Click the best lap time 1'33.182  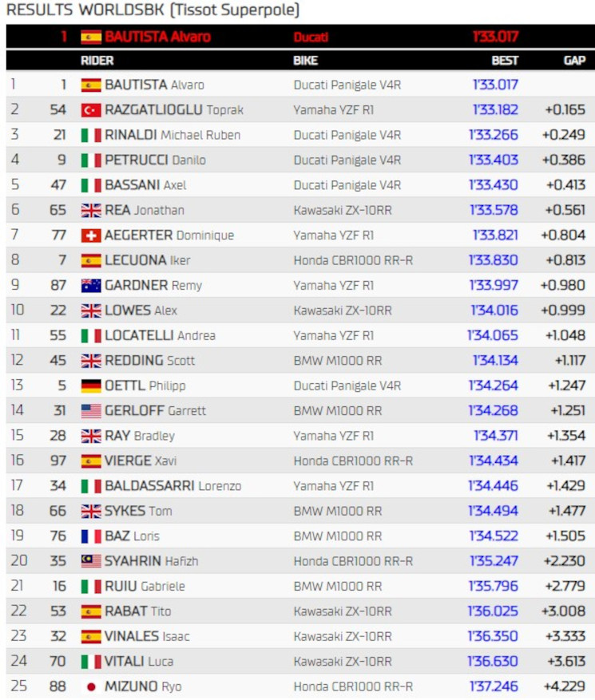coord(495,110)
